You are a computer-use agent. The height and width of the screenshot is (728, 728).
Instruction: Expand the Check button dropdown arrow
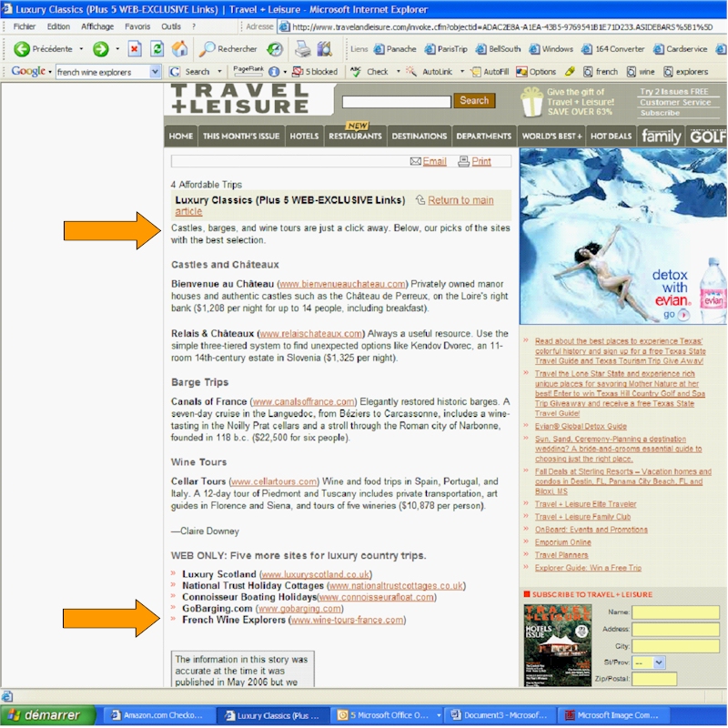pos(399,72)
